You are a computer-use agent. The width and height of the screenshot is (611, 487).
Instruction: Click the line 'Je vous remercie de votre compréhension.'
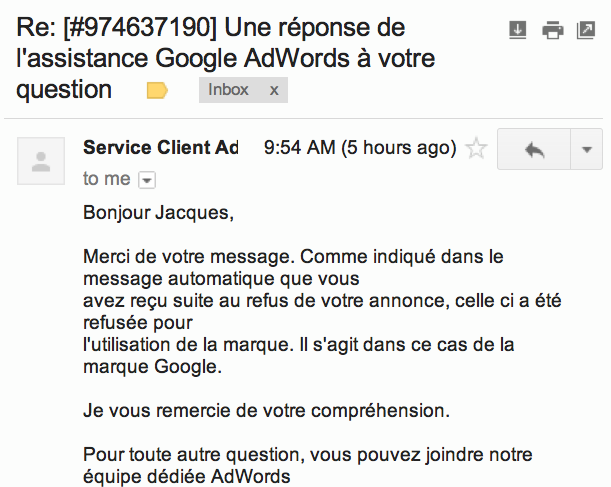click(267, 411)
